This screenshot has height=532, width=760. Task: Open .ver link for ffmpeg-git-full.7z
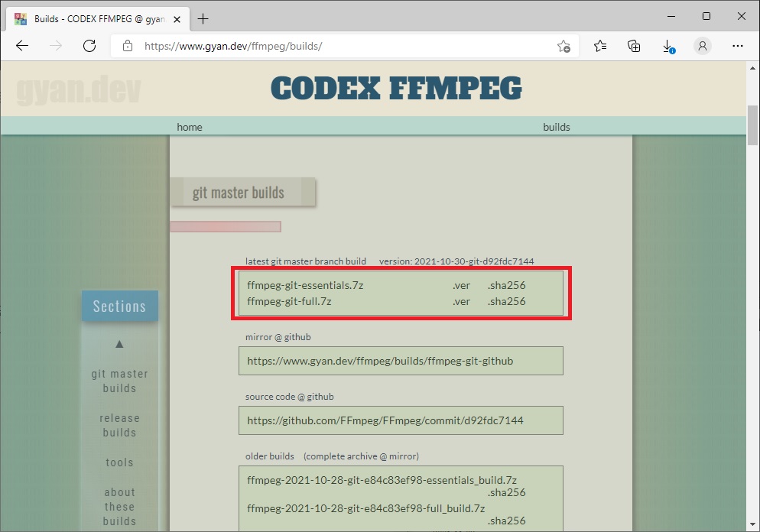click(x=462, y=302)
